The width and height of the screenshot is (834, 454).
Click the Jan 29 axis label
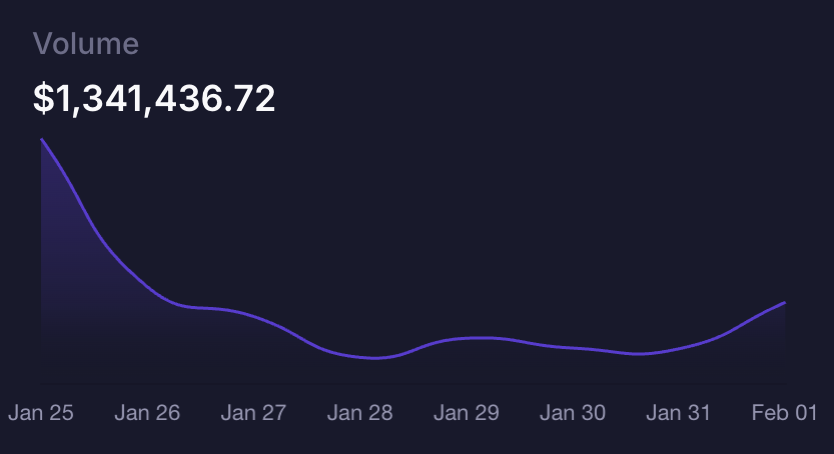coord(466,412)
